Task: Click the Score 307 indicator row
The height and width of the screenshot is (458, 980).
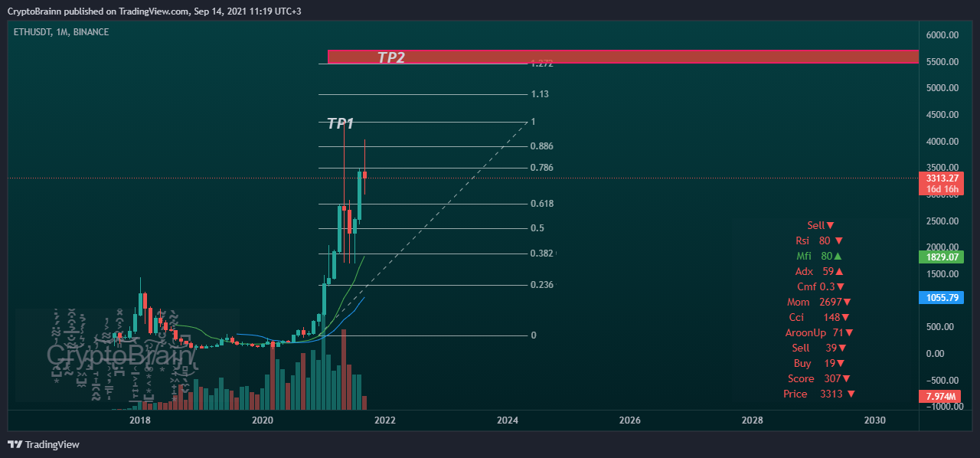Action: (x=819, y=378)
